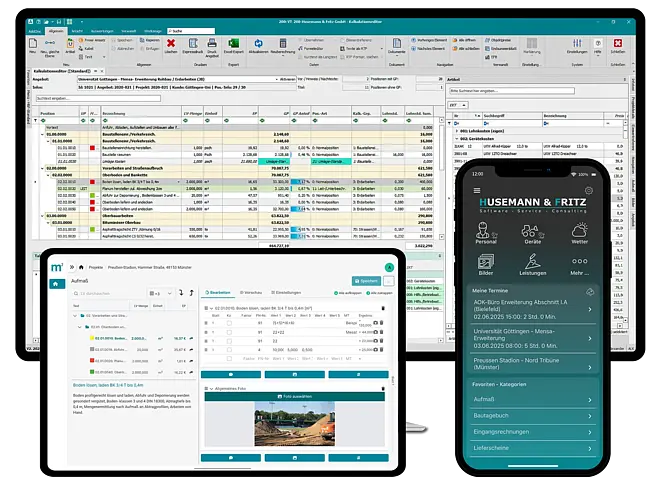660x495 pixels.
Task: Click the yellow marker of 02.01.0010 row
Action: tap(92, 338)
